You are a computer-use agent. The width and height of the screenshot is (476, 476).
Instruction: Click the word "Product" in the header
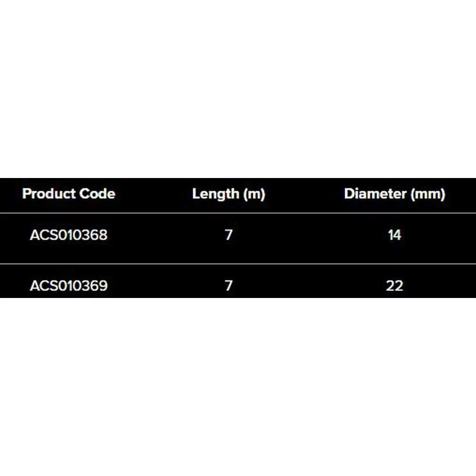click(x=49, y=194)
